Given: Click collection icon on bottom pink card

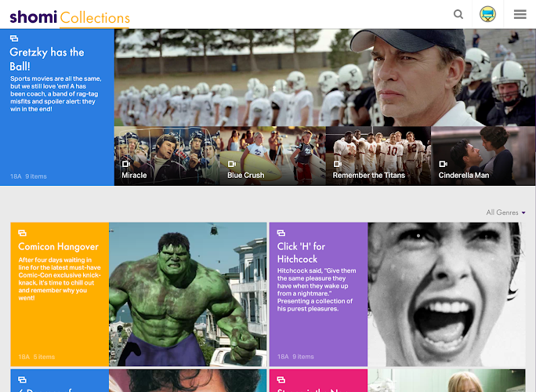Looking at the screenshot, I should 281,379.
